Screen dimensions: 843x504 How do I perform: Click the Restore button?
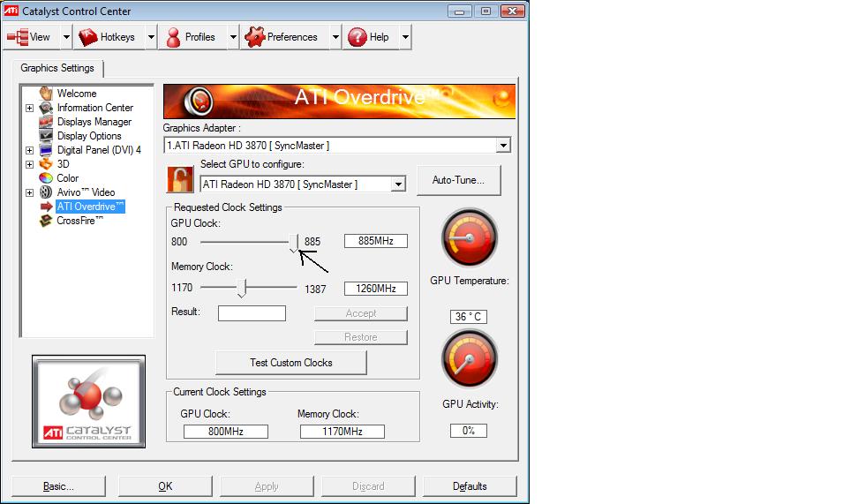pyautogui.click(x=361, y=337)
